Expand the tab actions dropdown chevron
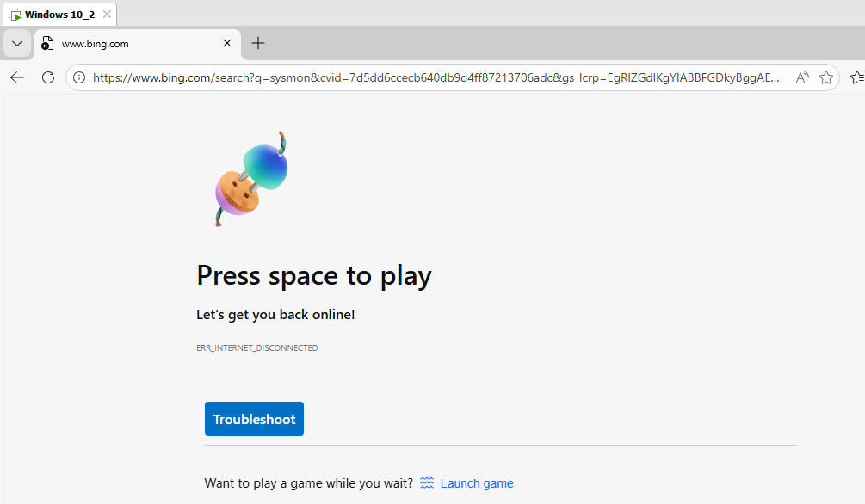This screenshot has height=504, width=865. coord(17,44)
